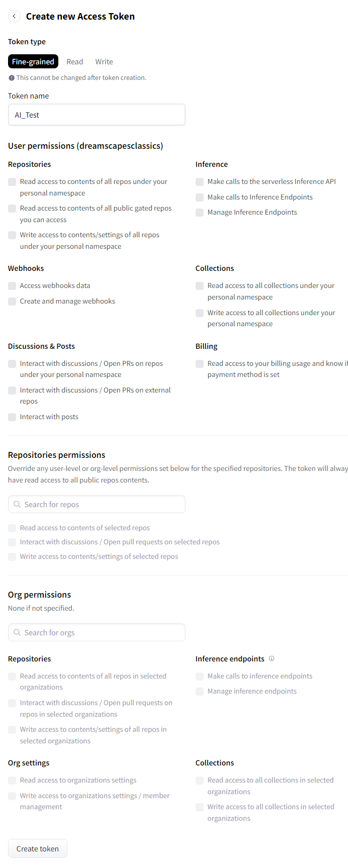The width and height of the screenshot is (348, 868).
Task: Click the magnifier icon in orgs search
Action: click(17, 632)
